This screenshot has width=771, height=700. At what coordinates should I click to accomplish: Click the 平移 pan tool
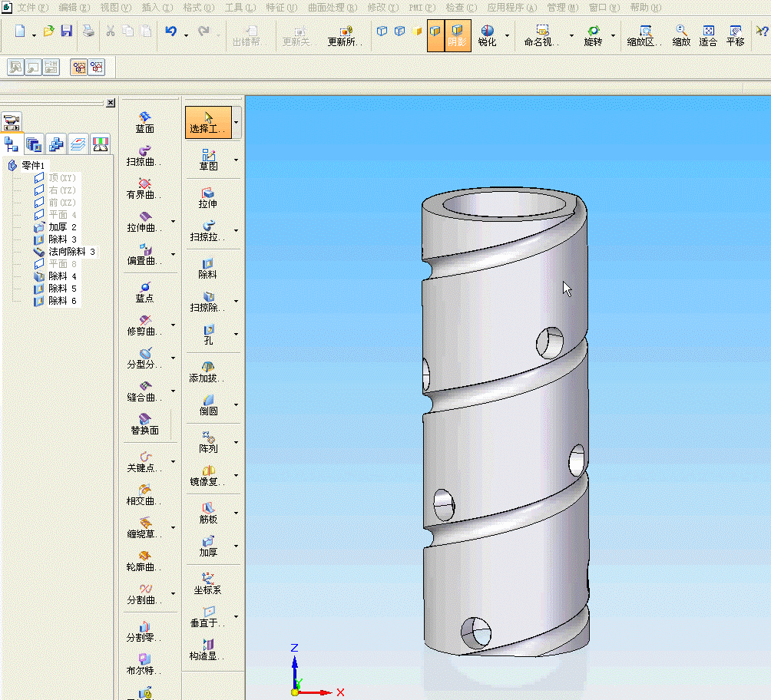(735, 36)
